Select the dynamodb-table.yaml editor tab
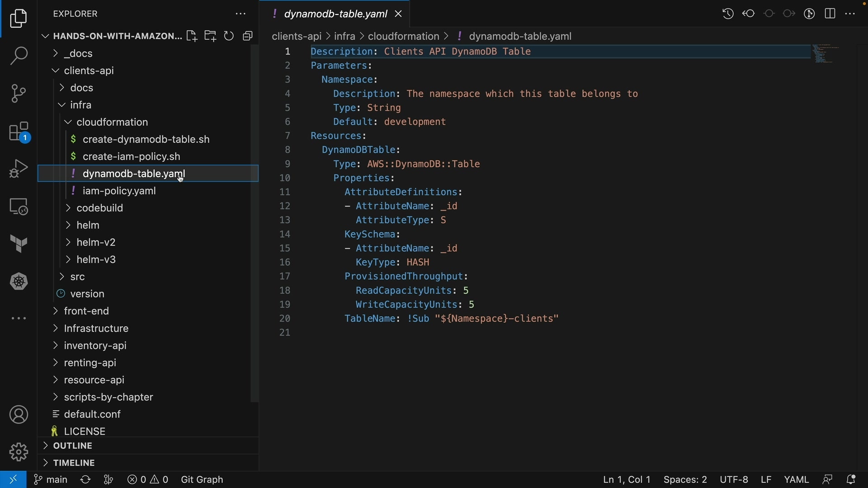Image resolution: width=868 pixels, height=488 pixels. 335,14
